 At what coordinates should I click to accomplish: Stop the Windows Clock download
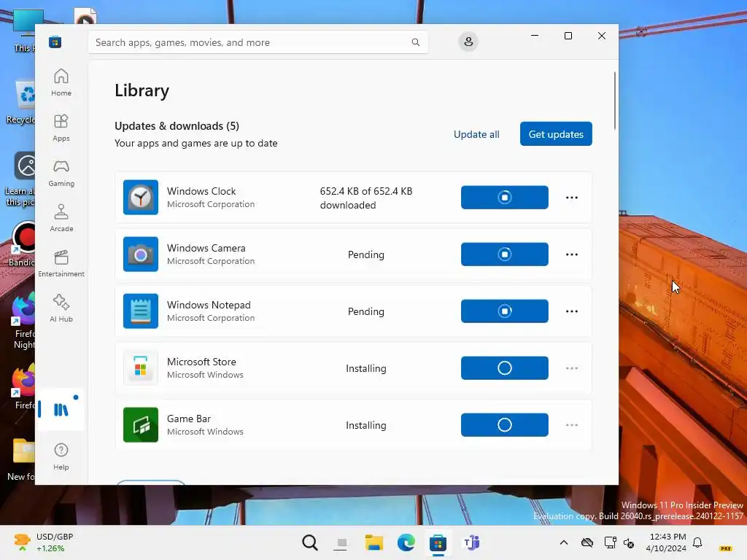point(505,197)
